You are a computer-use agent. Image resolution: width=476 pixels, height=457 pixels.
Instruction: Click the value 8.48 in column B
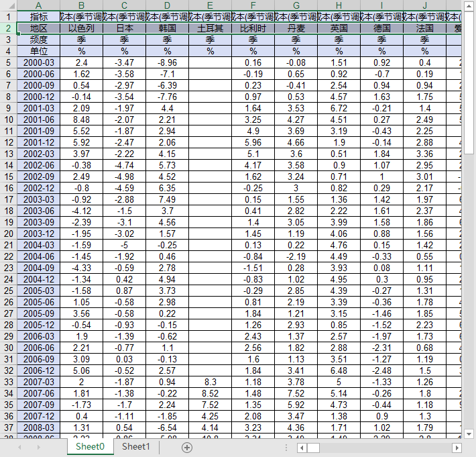pos(81,119)
